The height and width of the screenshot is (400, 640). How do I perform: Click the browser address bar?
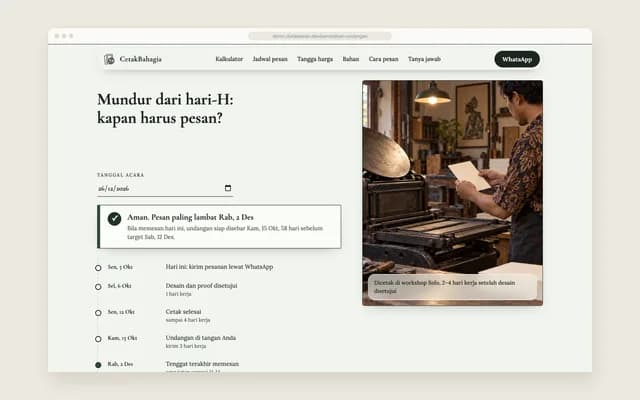[x=320, y=36]
